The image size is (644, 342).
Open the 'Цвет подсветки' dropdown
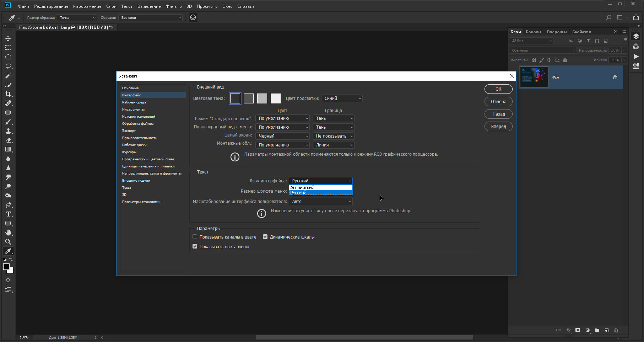pos(342,98)
